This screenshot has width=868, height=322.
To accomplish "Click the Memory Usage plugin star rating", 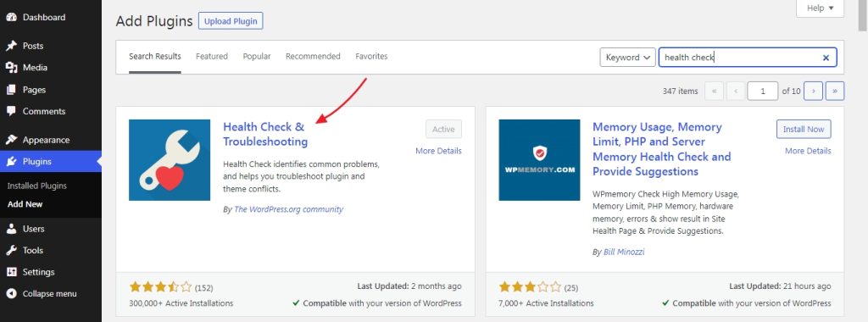I will (x=530, y=287).
